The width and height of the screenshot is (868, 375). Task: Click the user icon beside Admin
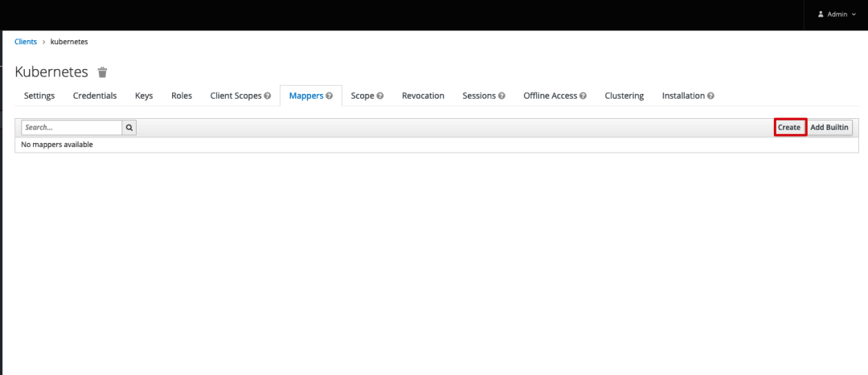(x=821, y=14)
